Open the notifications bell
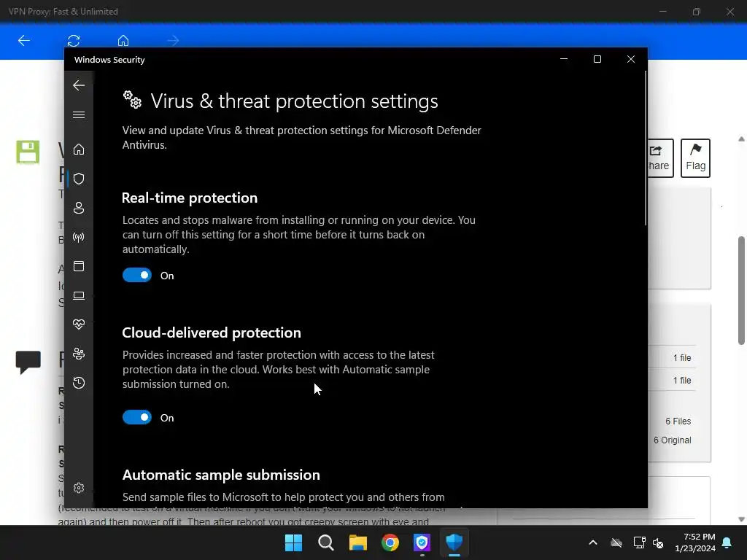Screen dimensions: 747x560 (727, 542)
